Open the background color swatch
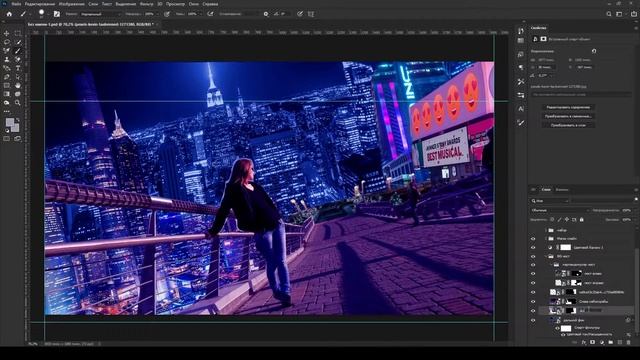The image size is (640, 360). (15, 127)
